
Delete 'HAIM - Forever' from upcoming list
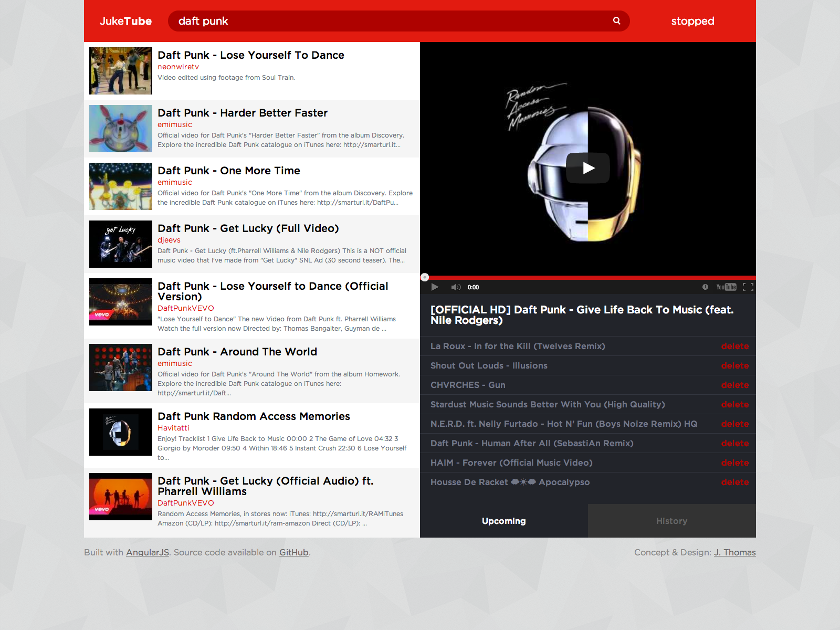click(735, 463)
